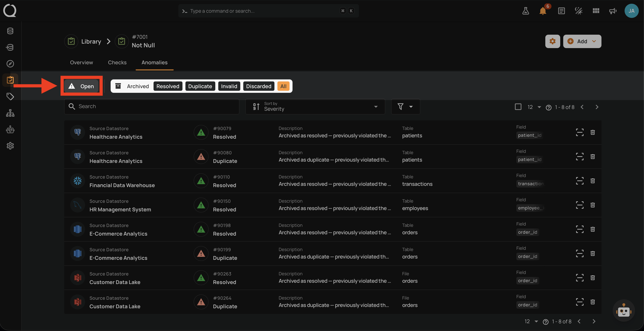644x331 pixels.
Task: Open the Library checks sidebar icon
Action: coord(10,80)
